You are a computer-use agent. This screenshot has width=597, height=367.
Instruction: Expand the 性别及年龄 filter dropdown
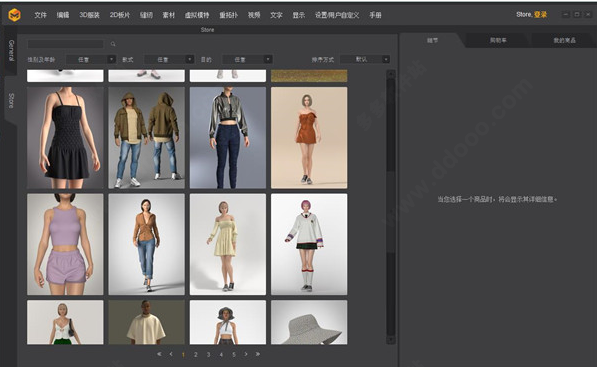pyautogui.click(x=91, y=59)
